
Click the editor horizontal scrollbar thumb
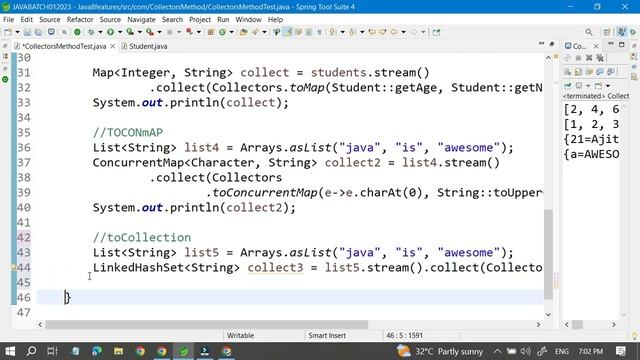point(207,324)
